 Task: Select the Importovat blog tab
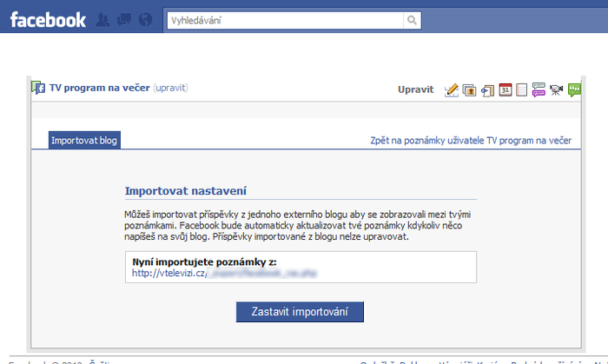coord(84,140)
